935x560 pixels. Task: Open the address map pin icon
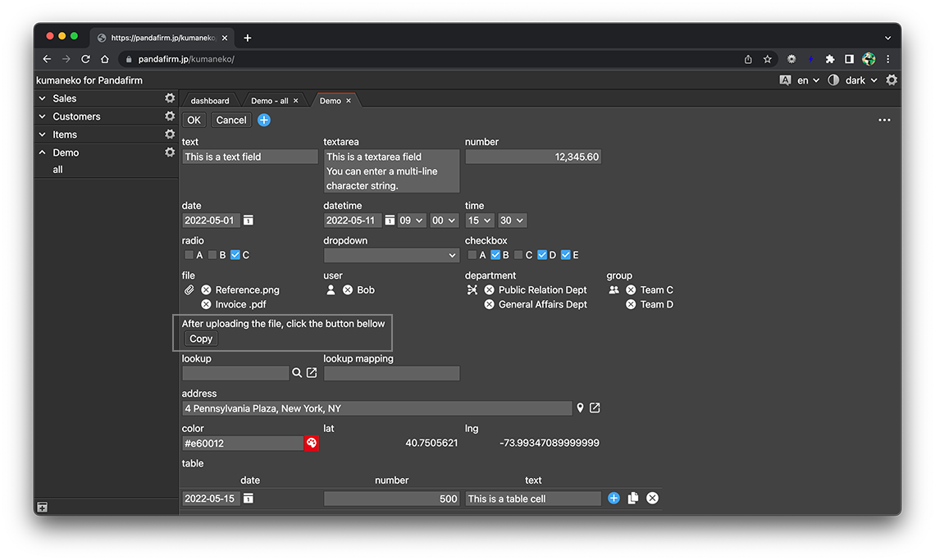click(x=580, y=408)
